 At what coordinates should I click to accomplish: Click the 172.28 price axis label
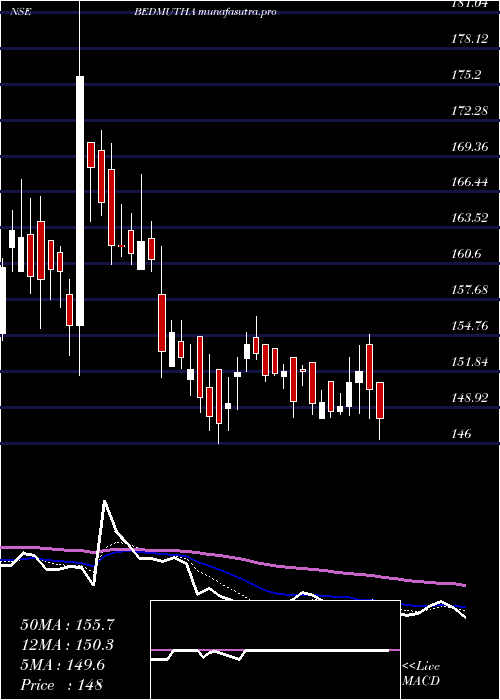click(x=469, y=111)
